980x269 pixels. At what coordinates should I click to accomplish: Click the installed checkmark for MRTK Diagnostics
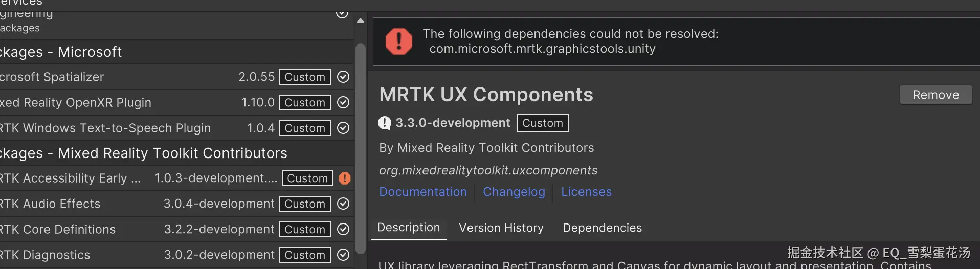(x=343, y=255)
